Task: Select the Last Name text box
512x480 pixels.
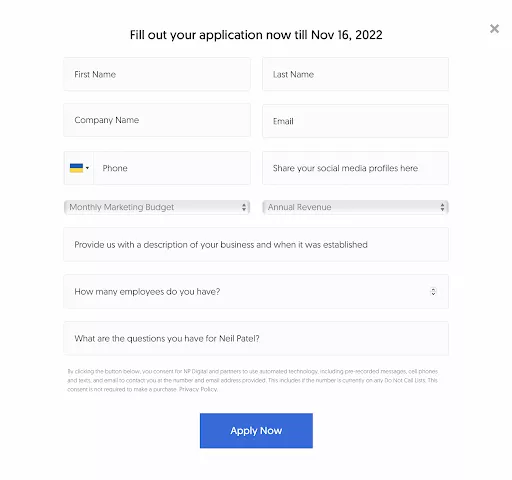Action: 355,74
